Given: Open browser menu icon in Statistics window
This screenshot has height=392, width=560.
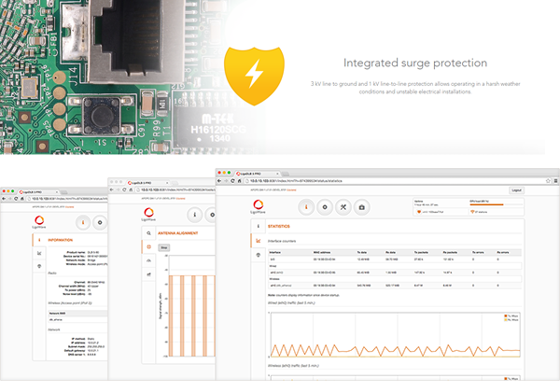Looking at the screenshot, I should click(x=555, y=181).
